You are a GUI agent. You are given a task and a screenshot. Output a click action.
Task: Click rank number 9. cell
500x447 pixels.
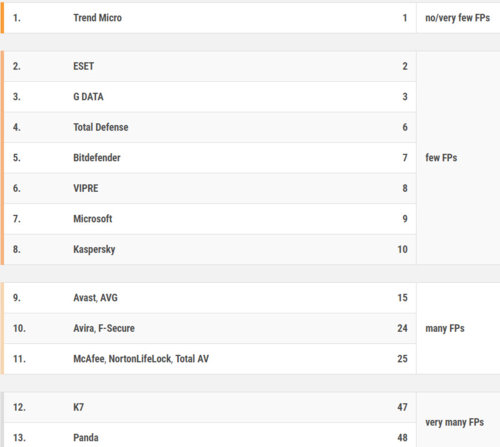click(x=17, y=298)
